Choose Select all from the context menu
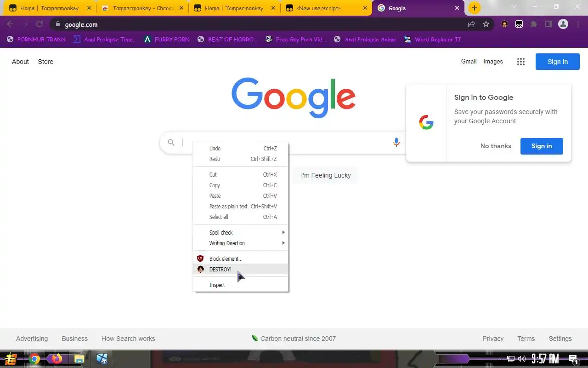 pyautogui.click(x=241, y=217)
